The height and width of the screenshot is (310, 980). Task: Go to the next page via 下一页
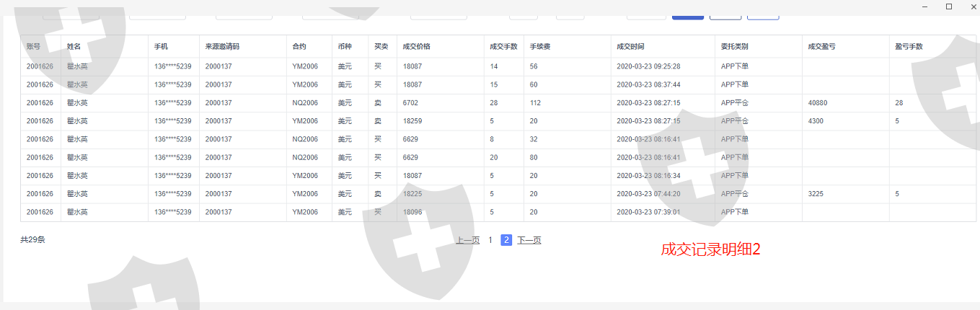point(529,240)
